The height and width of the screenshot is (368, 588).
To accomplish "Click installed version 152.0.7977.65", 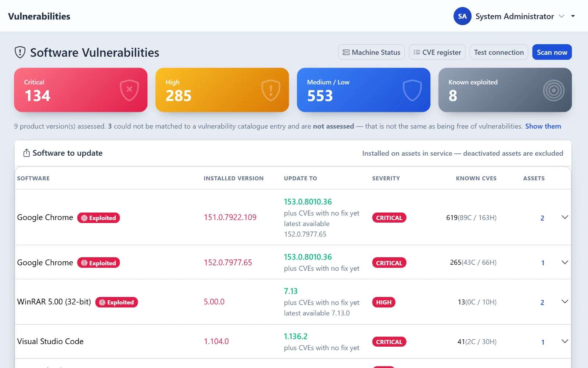I will [228, 262].
